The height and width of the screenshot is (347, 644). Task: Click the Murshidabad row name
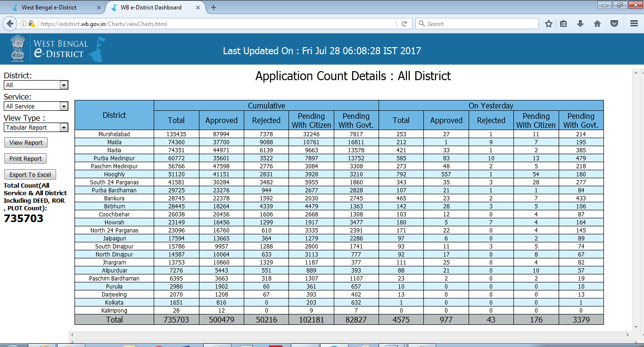click(x=114, y=134)
